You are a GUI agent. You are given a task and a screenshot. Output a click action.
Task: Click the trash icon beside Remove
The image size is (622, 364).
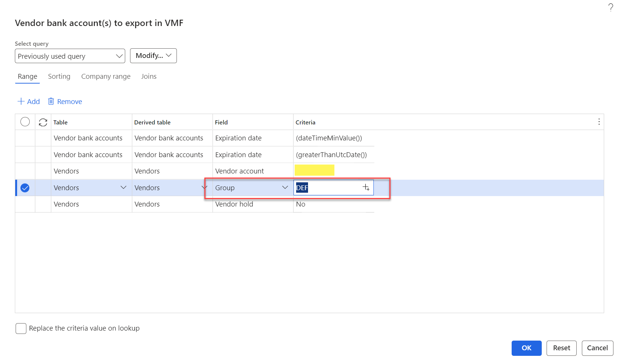click(x=51, y=101)
